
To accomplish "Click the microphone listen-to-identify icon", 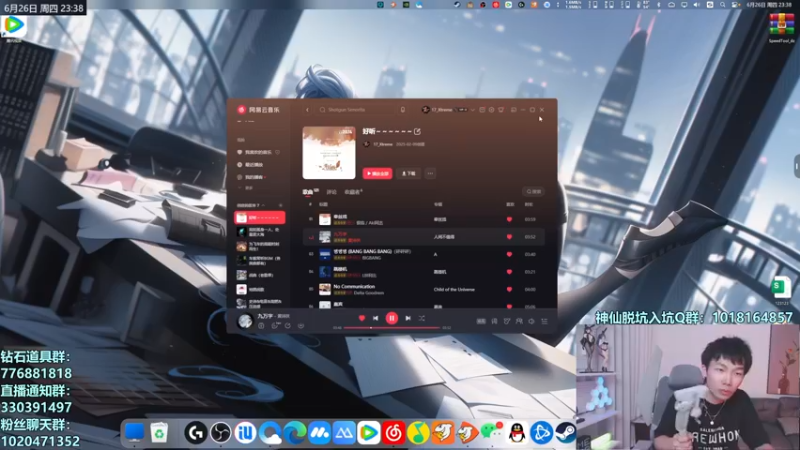I will point(403,110).
